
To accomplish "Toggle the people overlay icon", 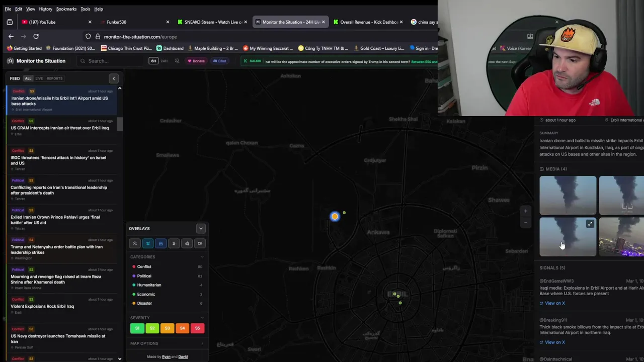I will tap(135, 243).
